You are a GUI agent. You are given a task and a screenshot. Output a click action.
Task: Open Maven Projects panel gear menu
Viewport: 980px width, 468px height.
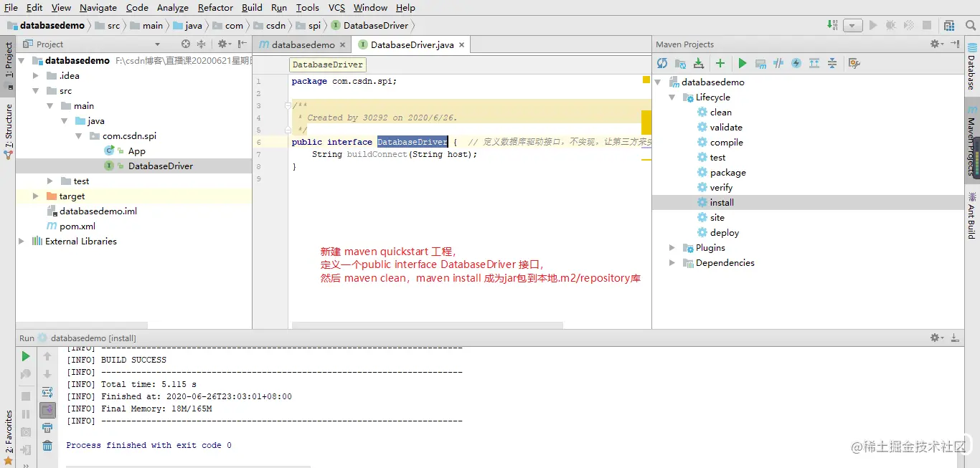936,44
